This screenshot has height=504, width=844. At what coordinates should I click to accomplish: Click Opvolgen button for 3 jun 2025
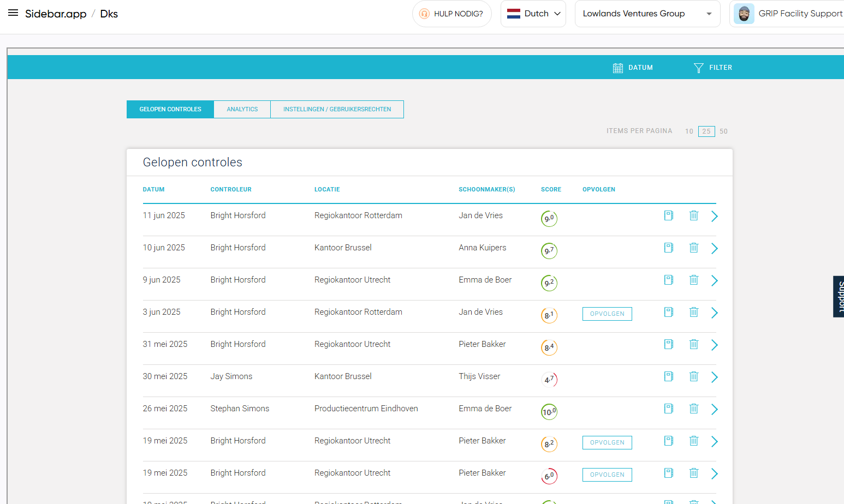(x=607, y=314)
